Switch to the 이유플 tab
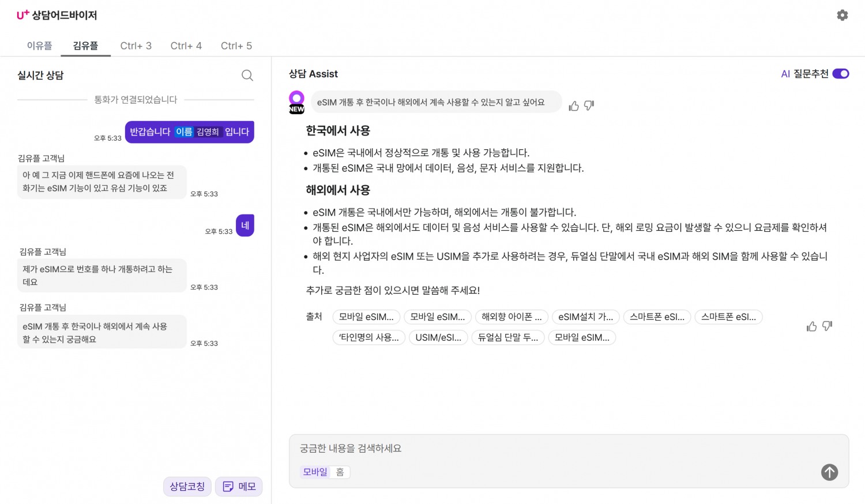Screen dimensions: 865x504 pos(39,46)
